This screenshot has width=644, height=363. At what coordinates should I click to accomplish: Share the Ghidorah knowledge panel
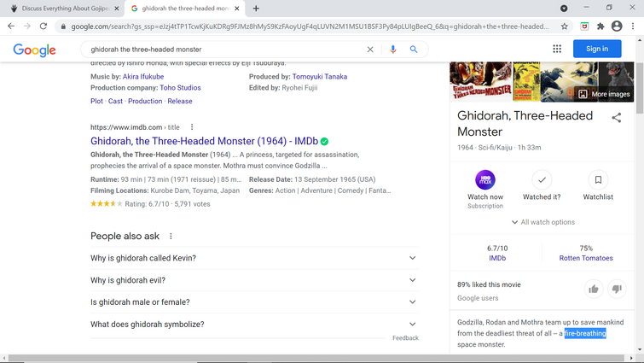click(616, 118)
